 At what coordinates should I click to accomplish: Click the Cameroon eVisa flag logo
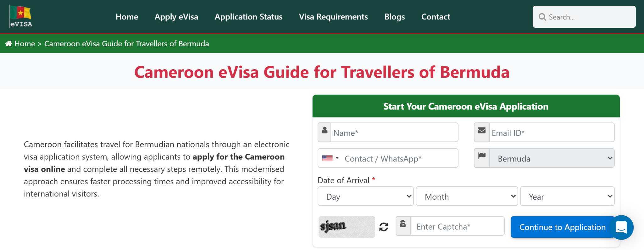point(21,17)
